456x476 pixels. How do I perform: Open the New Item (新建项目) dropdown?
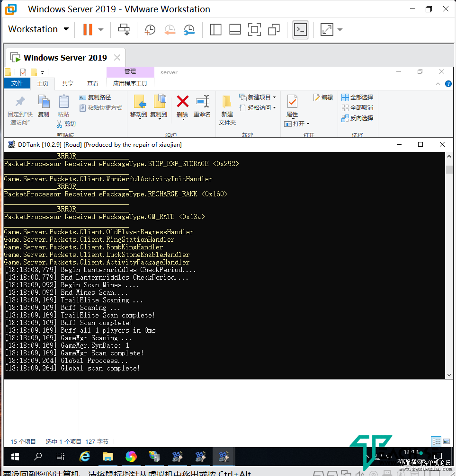tap(258, 97)
